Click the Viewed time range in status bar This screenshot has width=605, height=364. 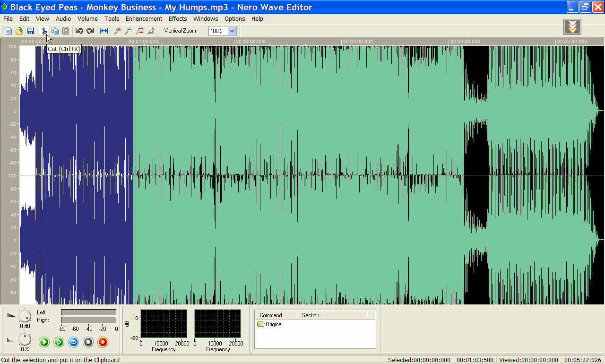(550, 360)
